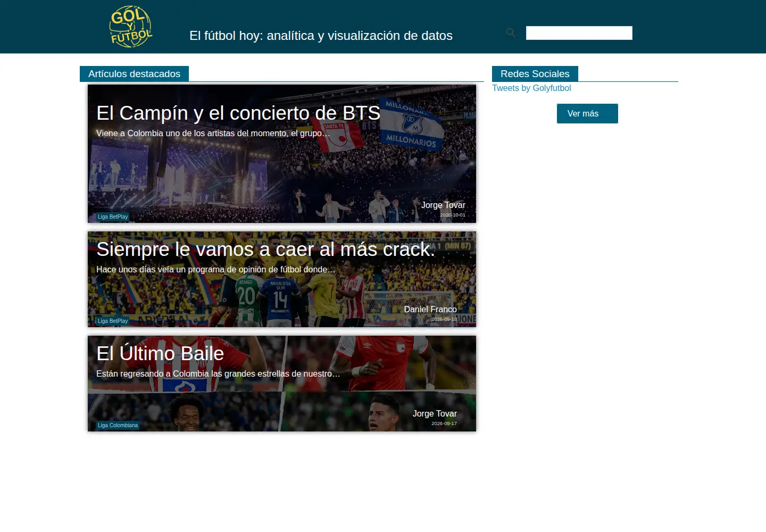Viewport: 766px width, 532px height.
Task: Click author Jorge Tovar on the BTS article
Action: coord(443,205)
